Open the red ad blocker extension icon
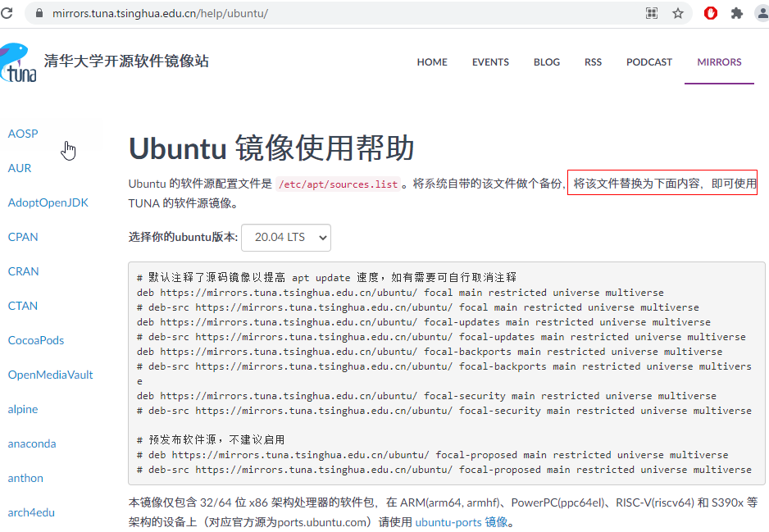The height and width of the screenshot is (532, 769). pos(711,13)
